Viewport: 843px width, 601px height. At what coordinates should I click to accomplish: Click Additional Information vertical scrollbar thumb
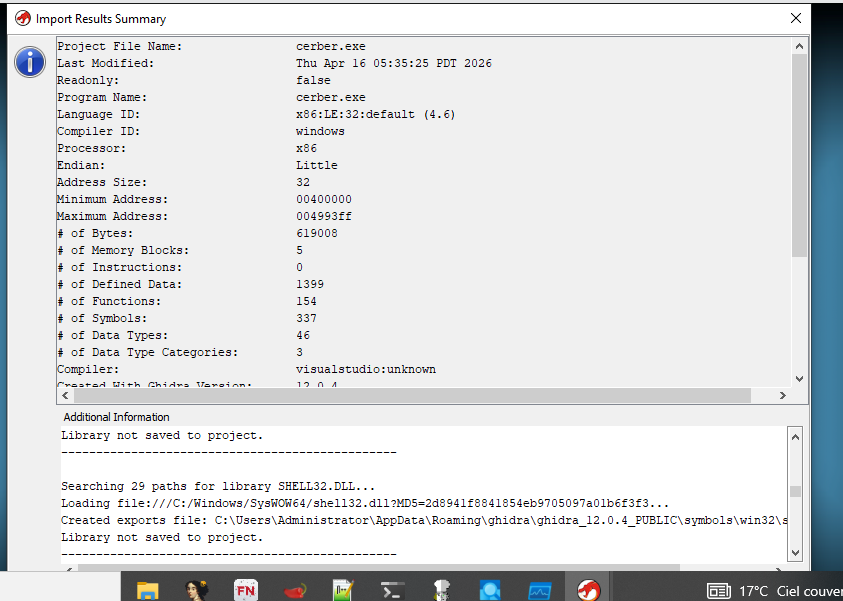click(x=796, y=491)
